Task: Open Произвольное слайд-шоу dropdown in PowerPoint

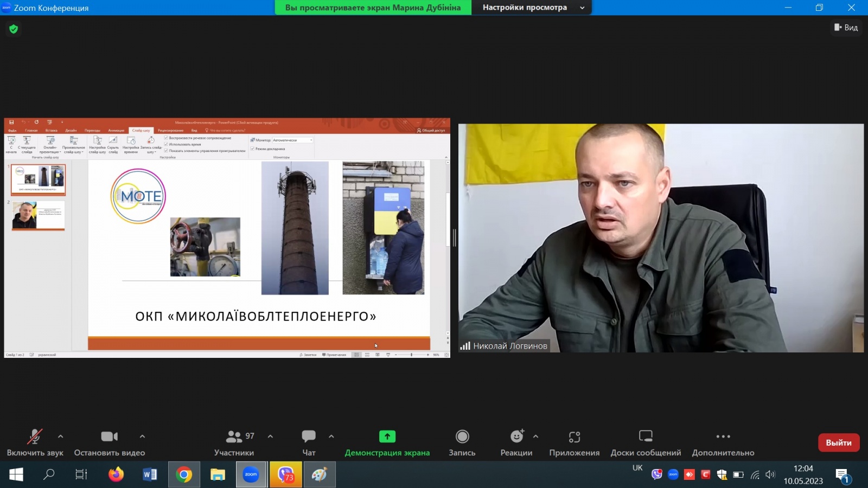Action: click(x=74, y=144)
